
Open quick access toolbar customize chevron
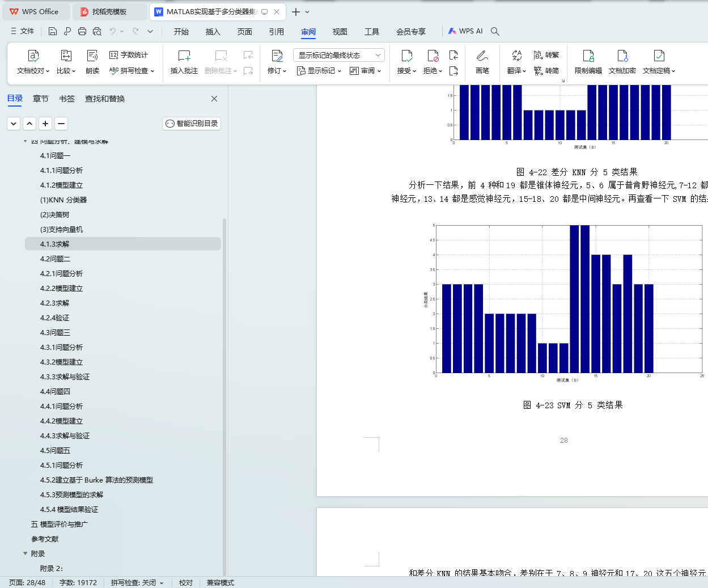[150, 31]
